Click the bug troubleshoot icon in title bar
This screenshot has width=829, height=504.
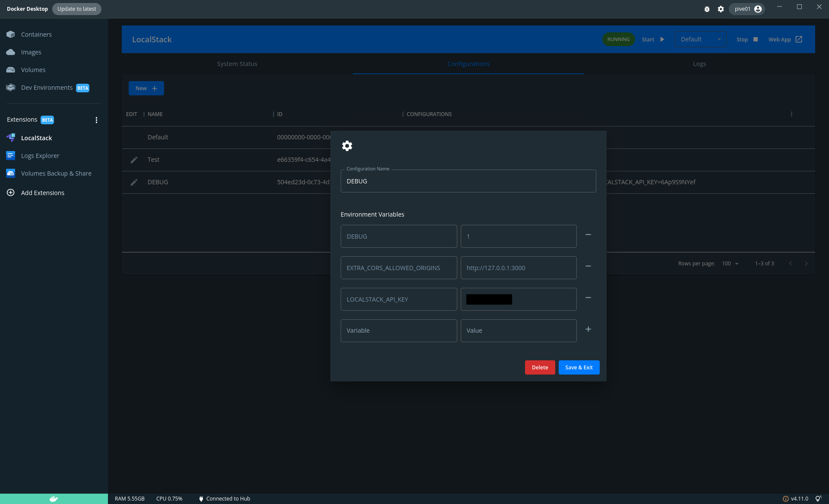[707, 9]
